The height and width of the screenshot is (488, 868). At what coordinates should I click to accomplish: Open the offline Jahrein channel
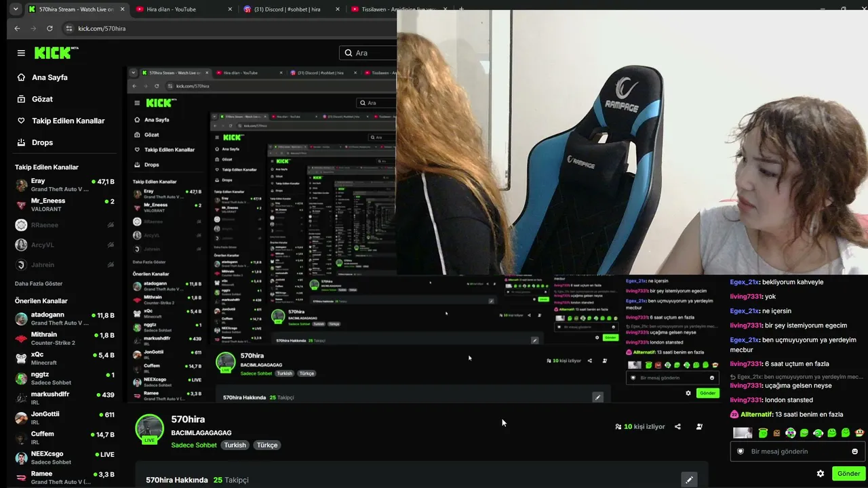coord(65,265)
